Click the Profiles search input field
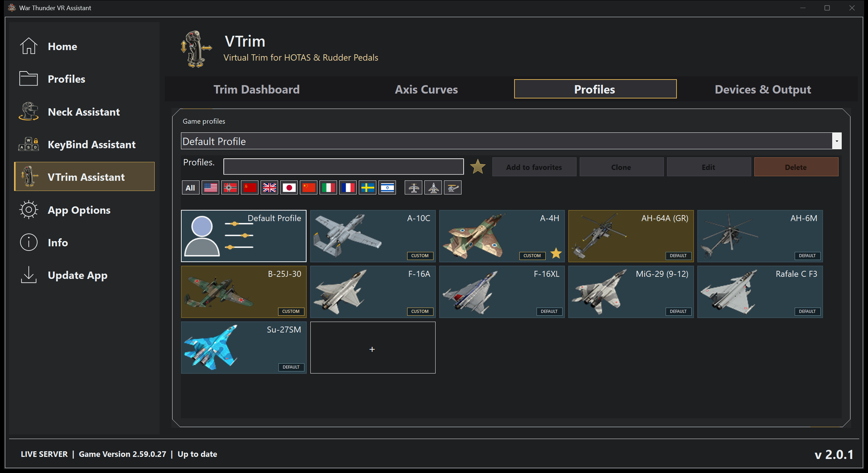Viewport: 868px width, 473px height. pyautogui.click(x=344, y=166)
